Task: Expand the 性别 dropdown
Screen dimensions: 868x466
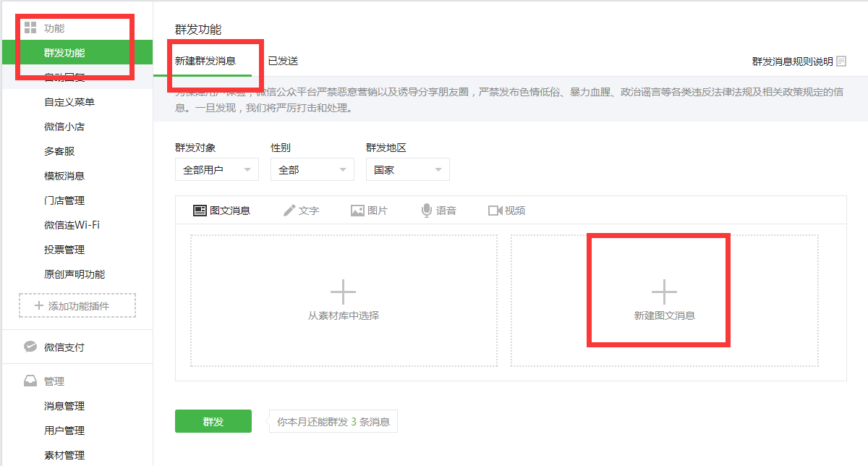Action: pos(312,170)
